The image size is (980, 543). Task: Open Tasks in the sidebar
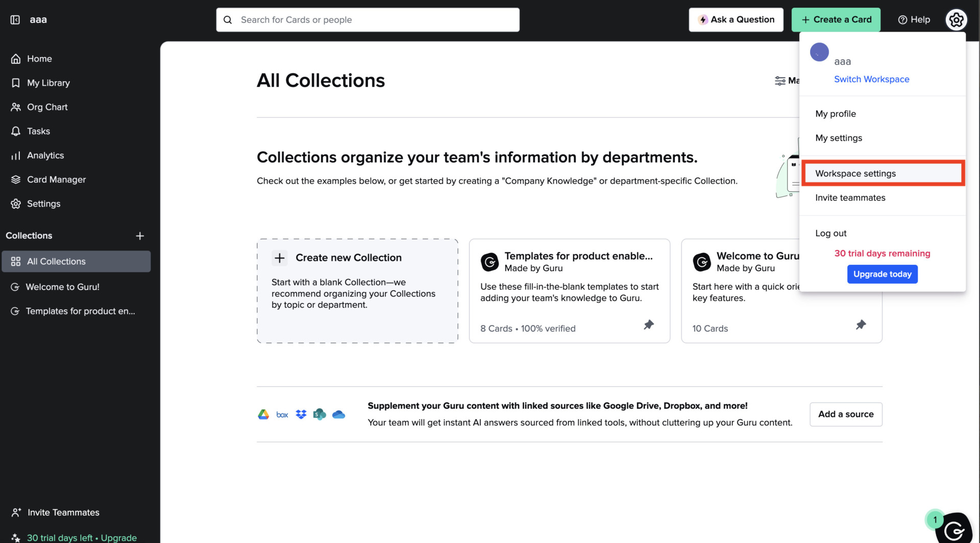(x=39, y=131)
